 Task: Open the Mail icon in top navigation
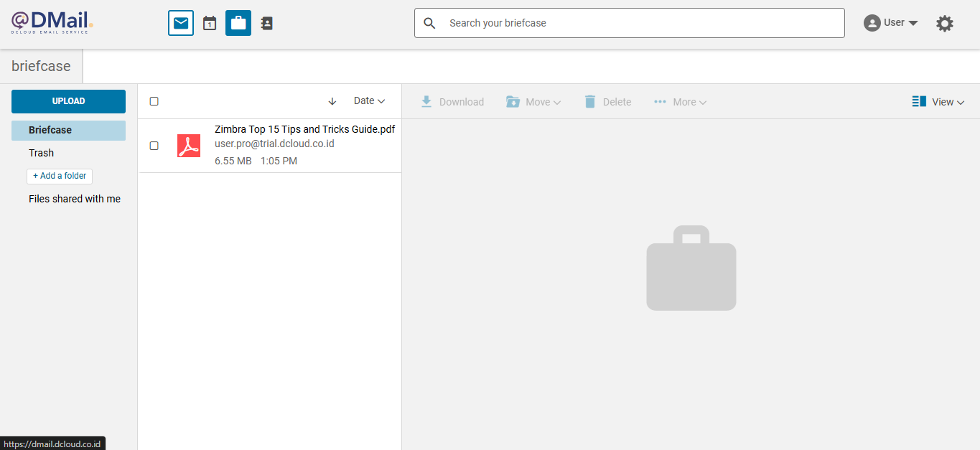[181, 23]
